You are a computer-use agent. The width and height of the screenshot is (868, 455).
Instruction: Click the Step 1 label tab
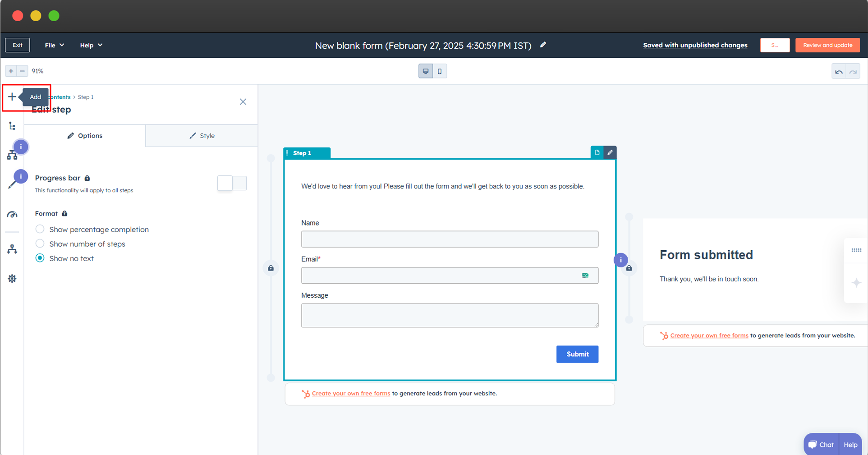307,153
